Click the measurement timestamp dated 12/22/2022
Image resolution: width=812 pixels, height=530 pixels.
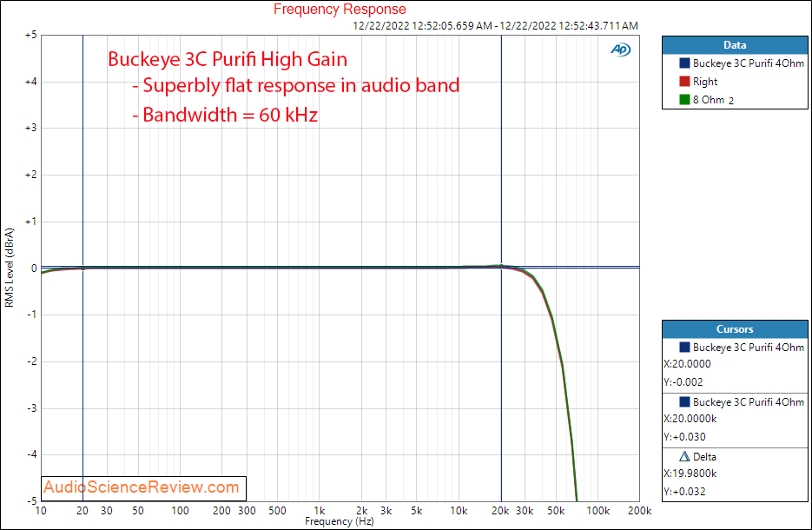click(496, 25)
